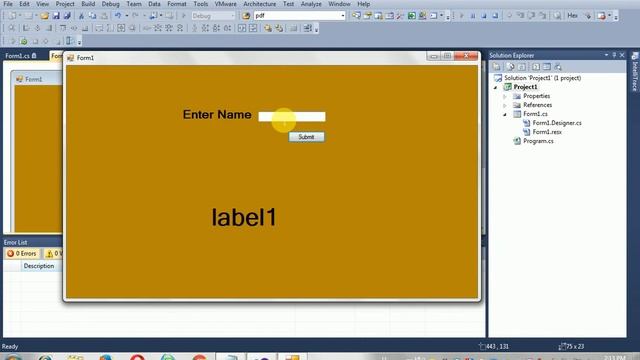Screen dimensions: 640x360
Task: Click the green circle icon in third toolbar row
Action: [24, 41]
